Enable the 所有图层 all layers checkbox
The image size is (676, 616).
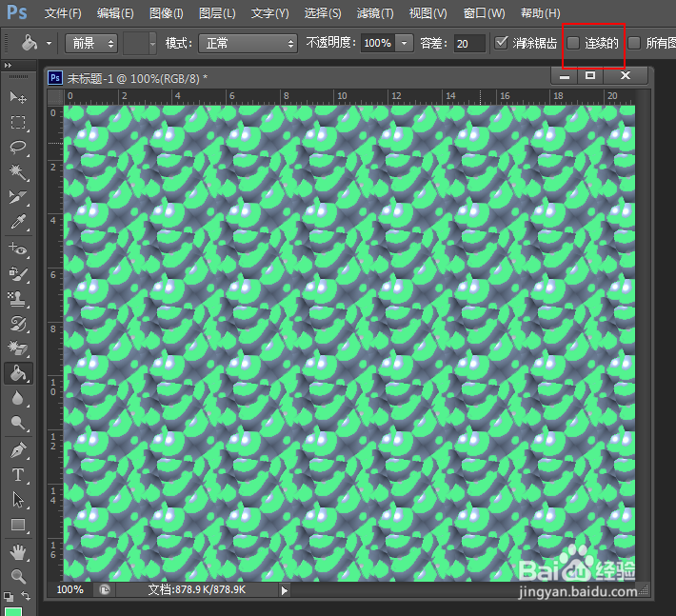pos(634,43)
